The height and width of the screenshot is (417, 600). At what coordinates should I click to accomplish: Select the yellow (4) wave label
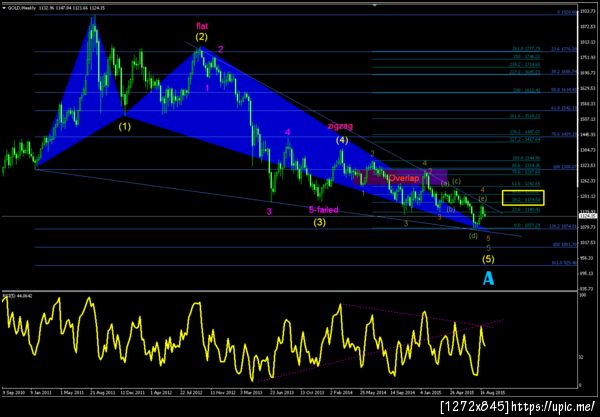342,140
